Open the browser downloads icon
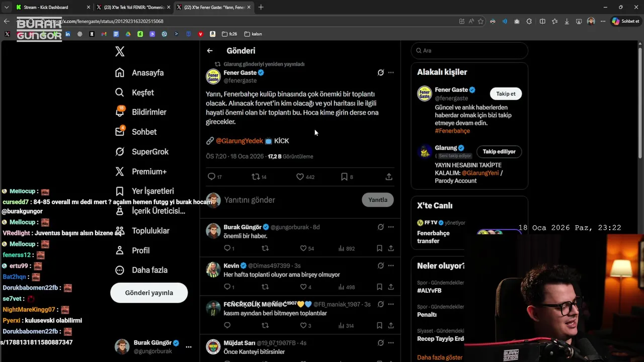Screen dimensions: 644x362 tap(567, 21)
